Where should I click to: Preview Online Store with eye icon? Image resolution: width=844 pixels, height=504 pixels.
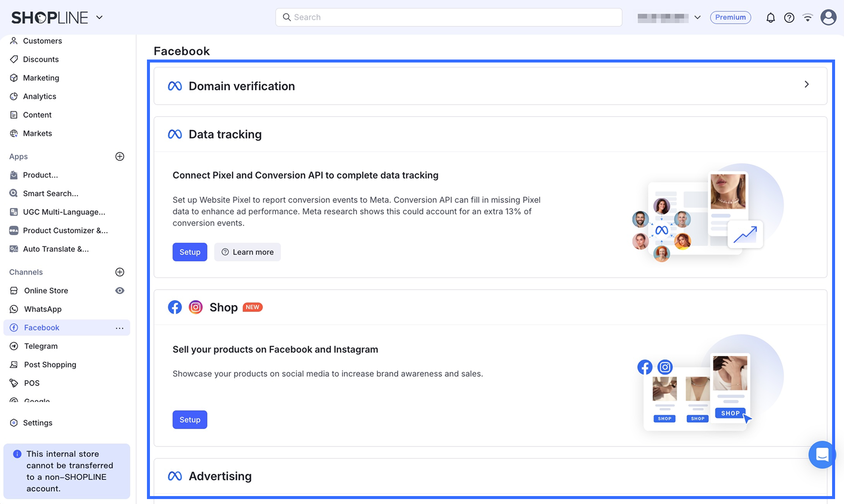point(120,291)
